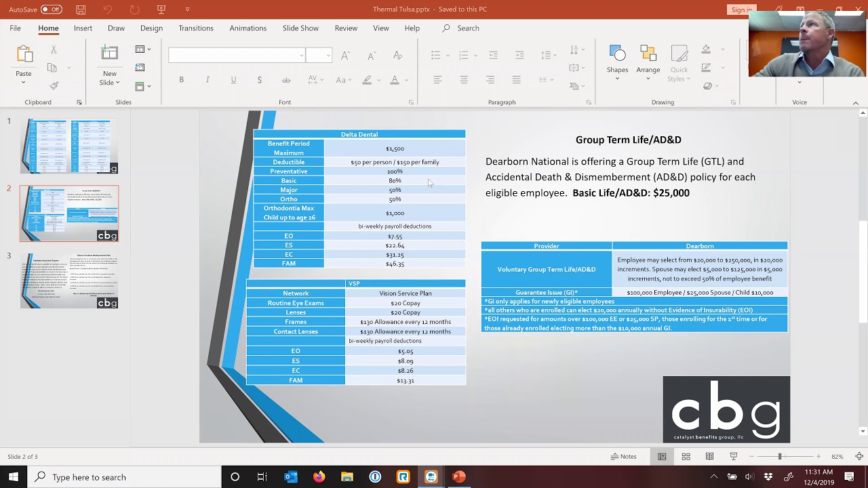Go to the Transitions tab
The image size is (868, 488).
point(196,28)
